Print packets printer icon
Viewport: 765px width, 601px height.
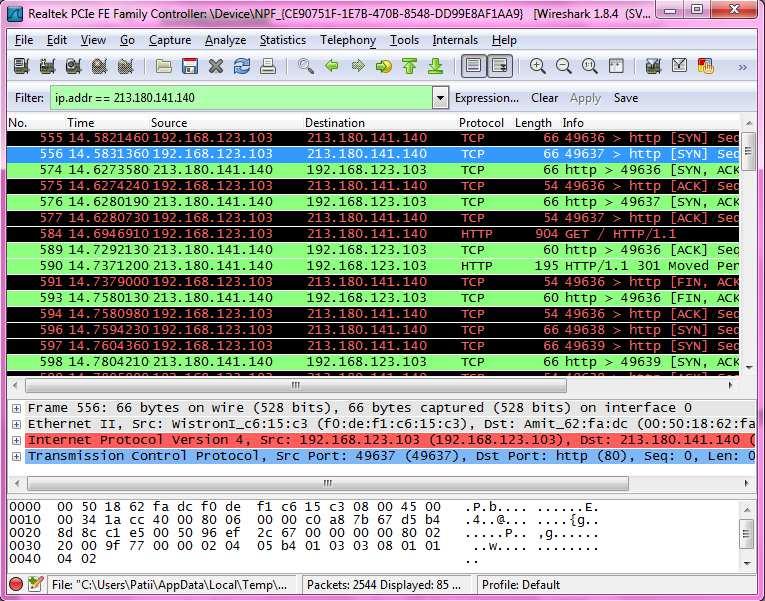268,66
